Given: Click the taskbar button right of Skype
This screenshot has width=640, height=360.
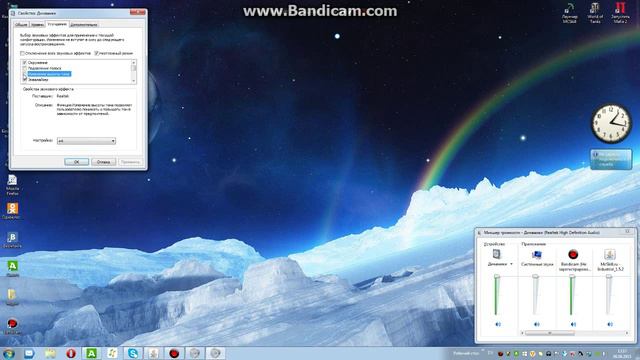Looking at the screenshot, I should pos(153,353).
